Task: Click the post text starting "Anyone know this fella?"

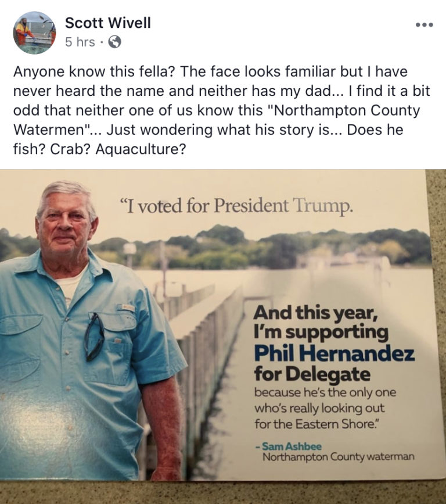Action: point(209,72)
